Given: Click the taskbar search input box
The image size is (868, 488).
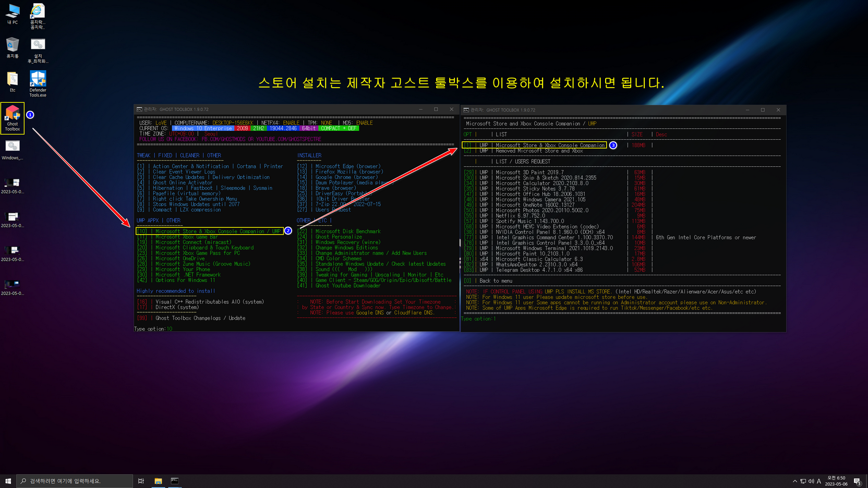Looking at the screenshot, I should click(x=75, y=481).
